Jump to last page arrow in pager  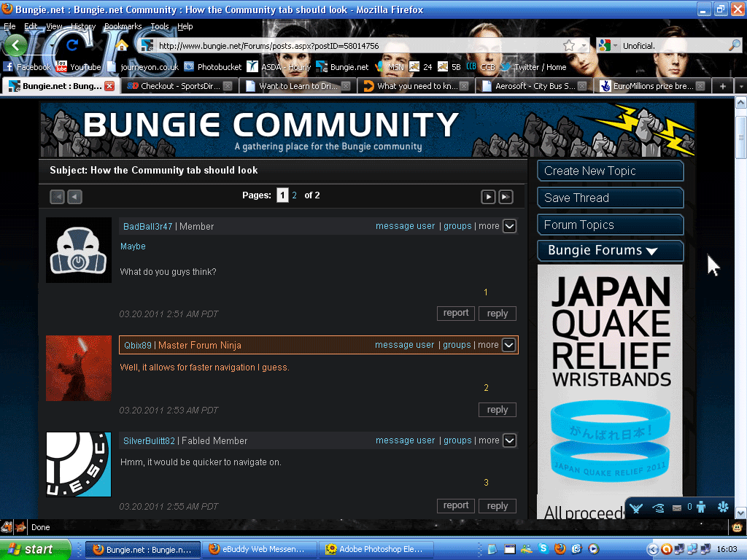click(506, 196)
